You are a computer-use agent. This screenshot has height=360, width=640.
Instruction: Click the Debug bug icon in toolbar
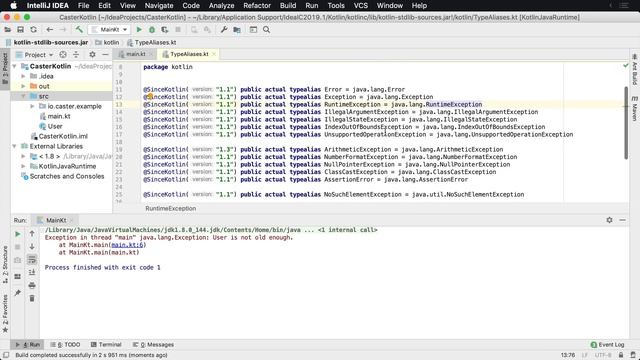(x=152, y=30)
